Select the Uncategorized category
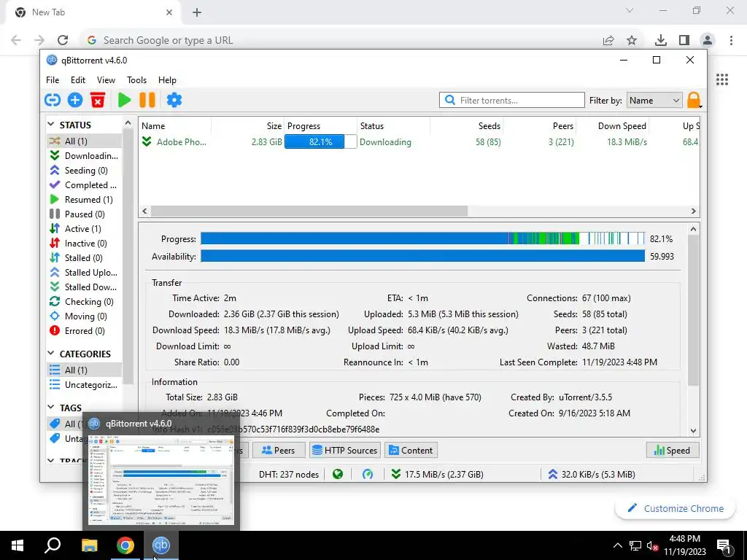747x560 pixels. point(85,385)
